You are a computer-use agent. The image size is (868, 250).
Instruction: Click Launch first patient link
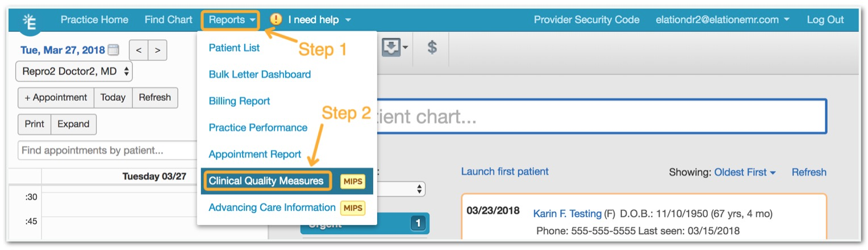click(x=505, y=172)
